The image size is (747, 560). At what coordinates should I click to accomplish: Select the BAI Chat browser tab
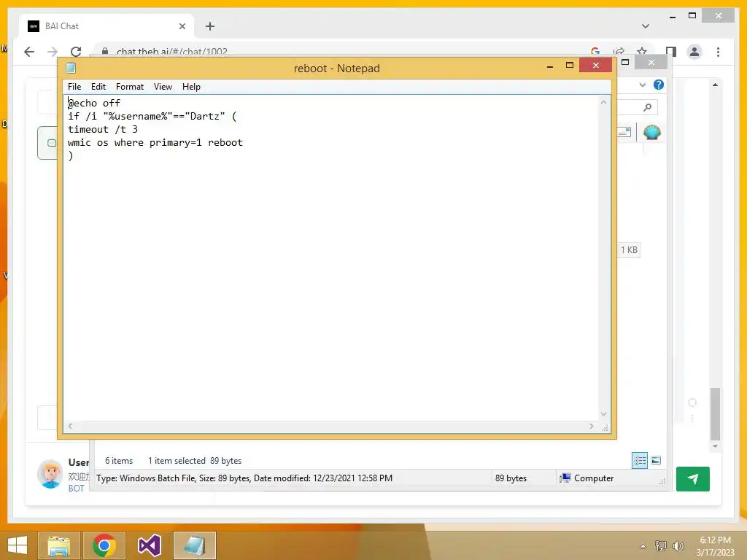(107, 26)
